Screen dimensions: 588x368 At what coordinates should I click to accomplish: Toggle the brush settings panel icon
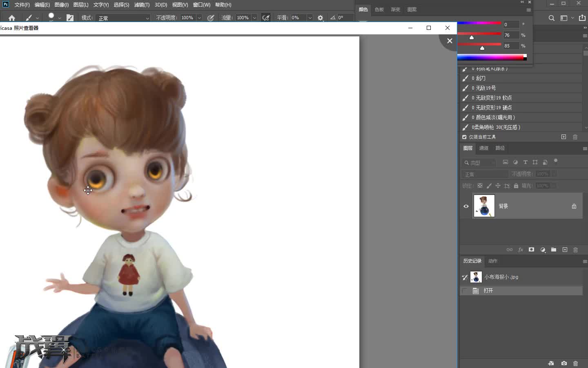tap(70, 18)
